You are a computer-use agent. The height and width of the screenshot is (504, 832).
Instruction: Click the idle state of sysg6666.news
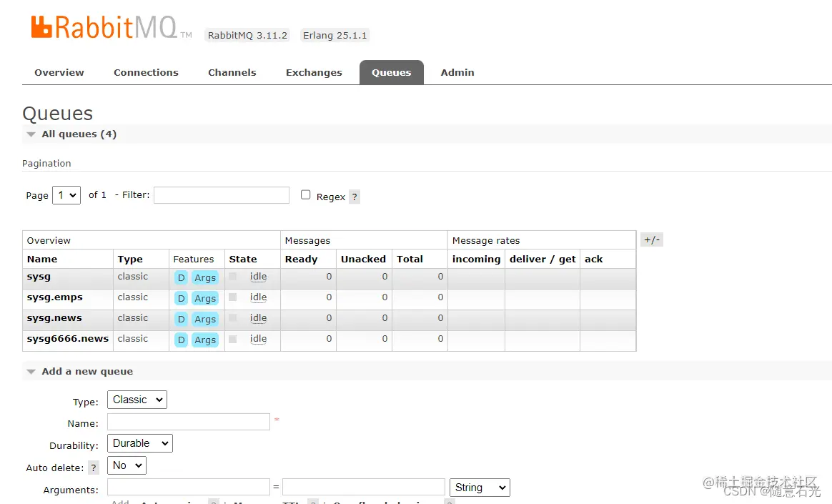coord(259,338)
